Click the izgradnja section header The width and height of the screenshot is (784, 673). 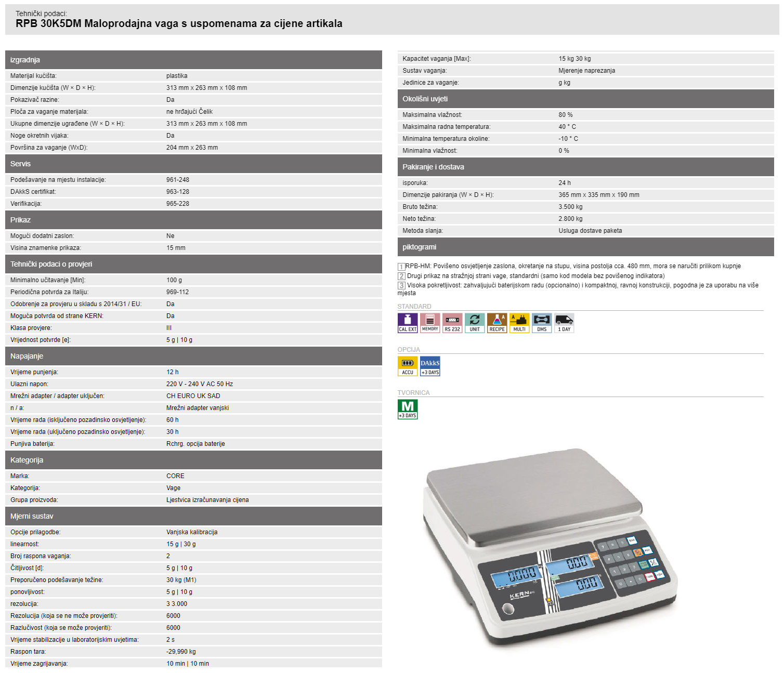25,60
